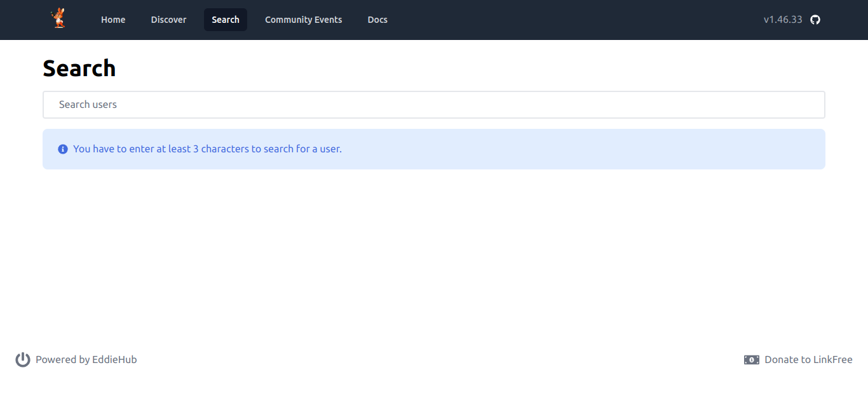Click the v1.46.33 version link
Viewport: 868px width, 403px height.
click(x=783, y=20)
